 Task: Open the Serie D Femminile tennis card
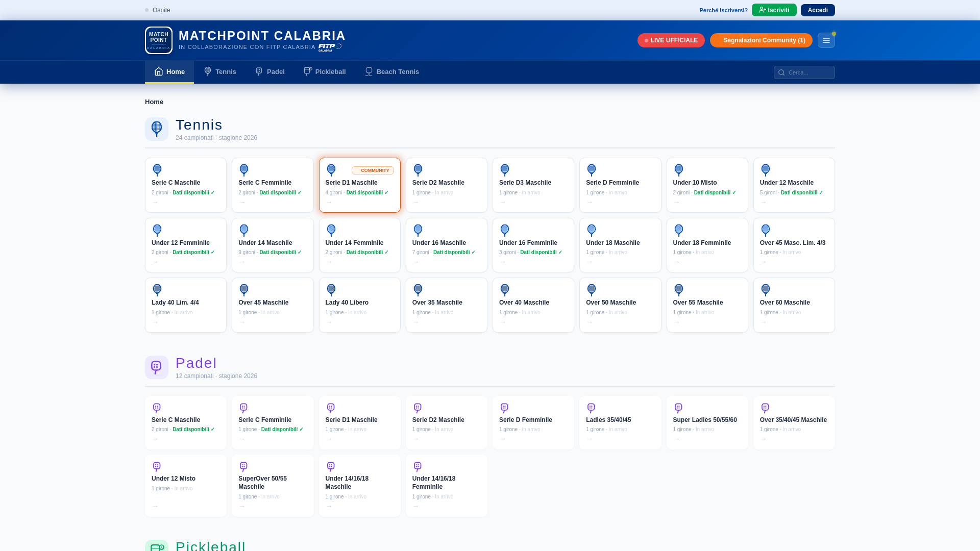click(620, 185)
